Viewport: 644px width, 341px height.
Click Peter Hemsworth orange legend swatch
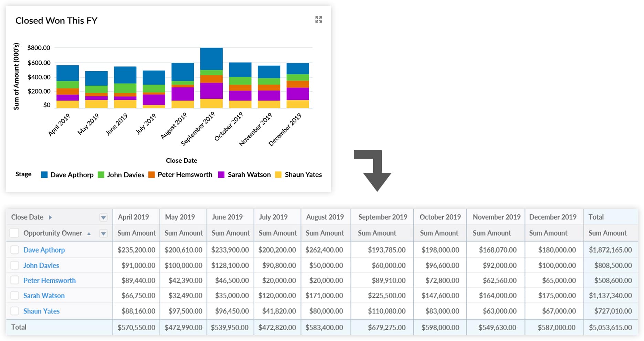[x=151, y=175]
